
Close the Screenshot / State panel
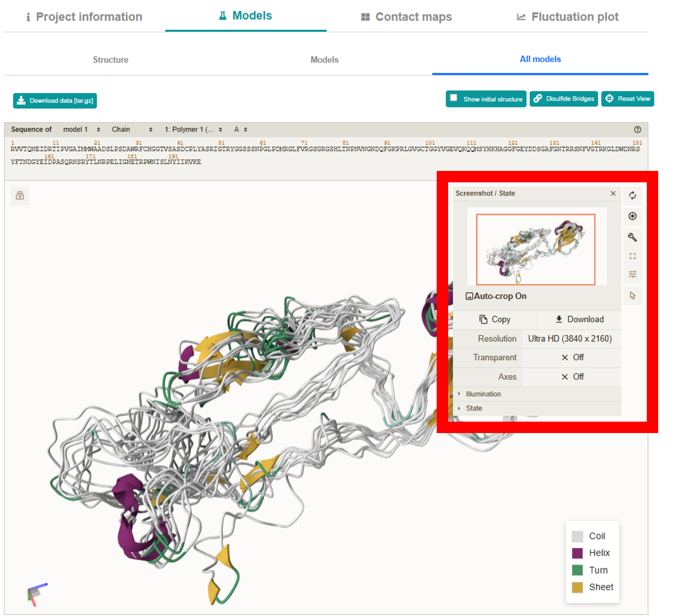click(613, 194)
